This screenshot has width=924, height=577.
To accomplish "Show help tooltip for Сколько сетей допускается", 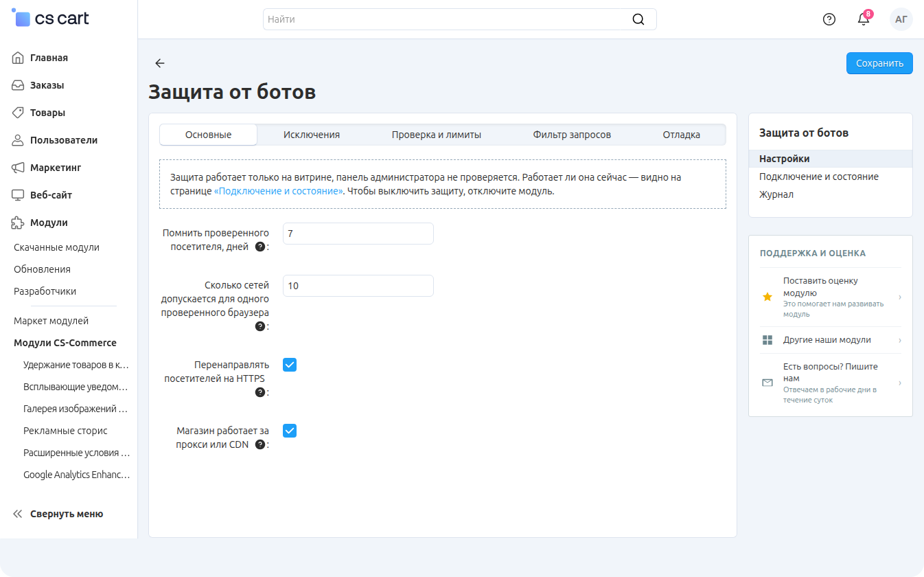I will point(260,326).
